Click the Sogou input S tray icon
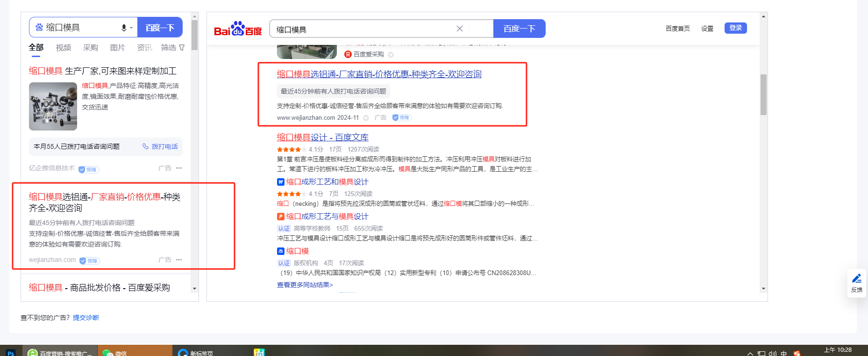The width and height of the screenshot is (868, 356). coord(797,354)
